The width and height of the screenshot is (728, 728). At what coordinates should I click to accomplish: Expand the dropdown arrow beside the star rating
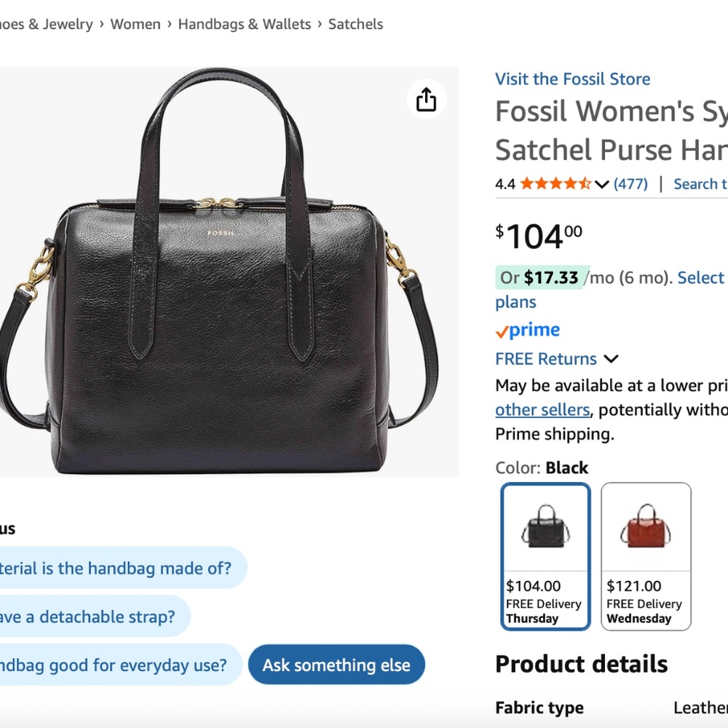[601, 183]
